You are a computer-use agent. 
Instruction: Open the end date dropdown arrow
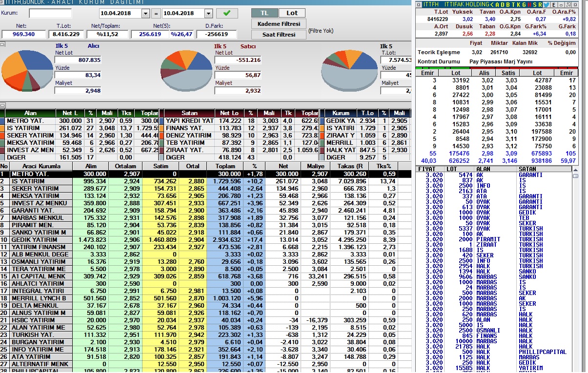208,14
